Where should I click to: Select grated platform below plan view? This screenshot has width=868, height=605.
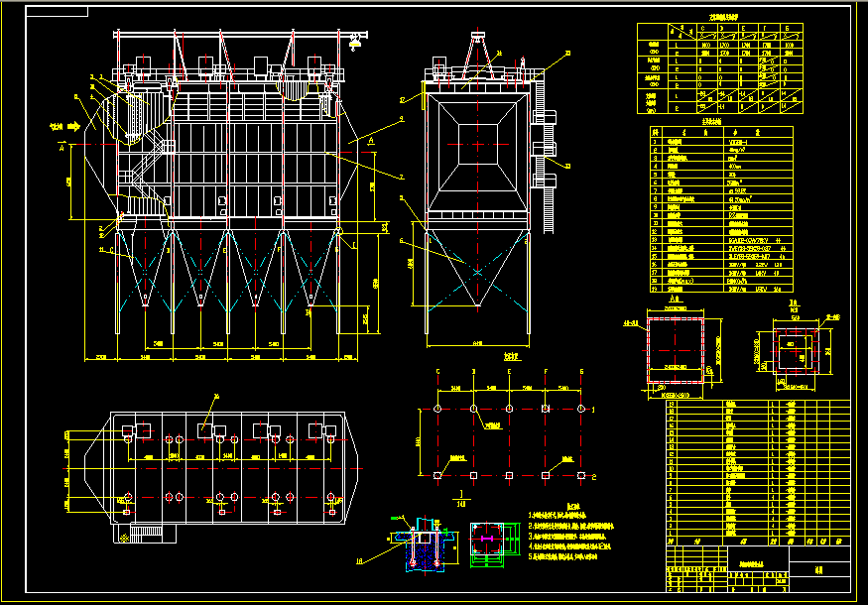coord(146,532)
